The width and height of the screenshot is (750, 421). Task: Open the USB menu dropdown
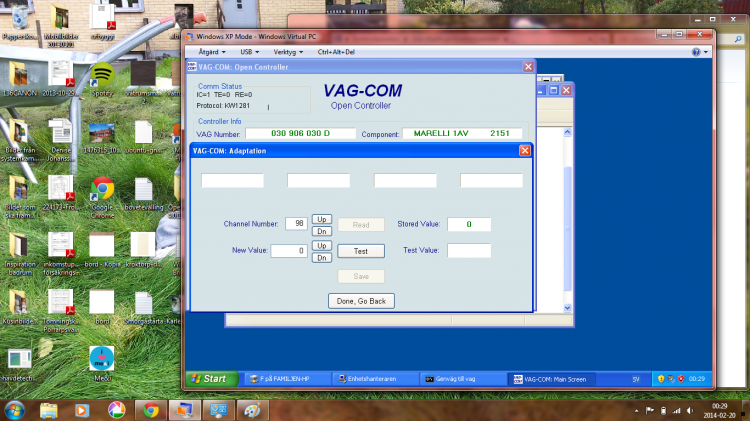point(250,52)
